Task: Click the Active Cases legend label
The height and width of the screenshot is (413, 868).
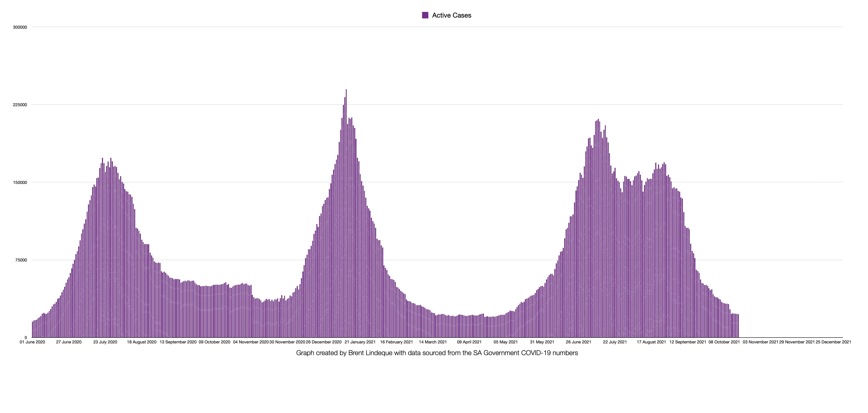Action: pos(452,15)
